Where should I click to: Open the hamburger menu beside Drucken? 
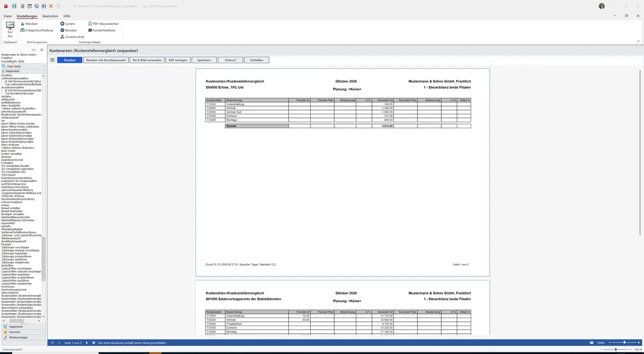[53, 60]
